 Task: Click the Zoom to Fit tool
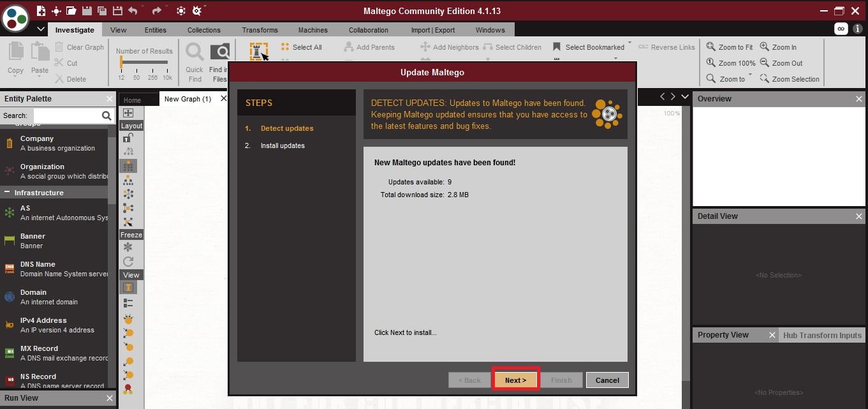tap(730, 47)
